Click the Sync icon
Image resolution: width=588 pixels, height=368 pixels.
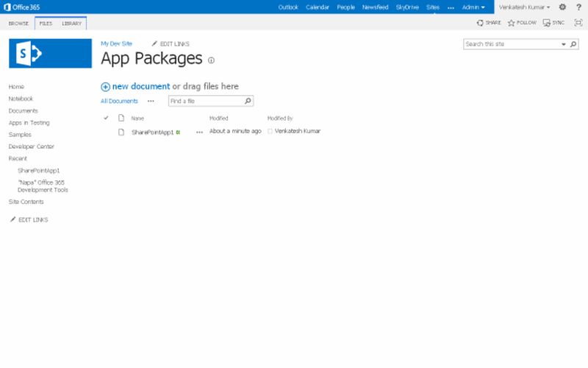546,23
